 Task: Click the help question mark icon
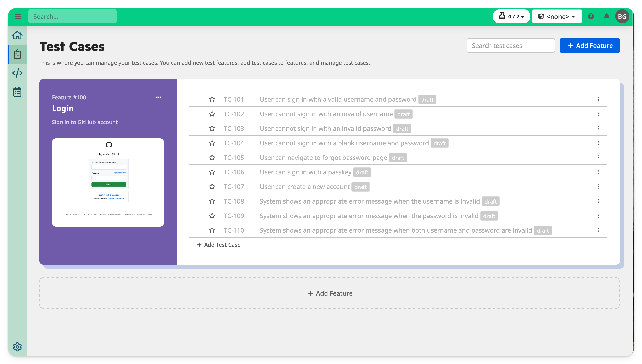pyautogui.click(x=591, y=16)
